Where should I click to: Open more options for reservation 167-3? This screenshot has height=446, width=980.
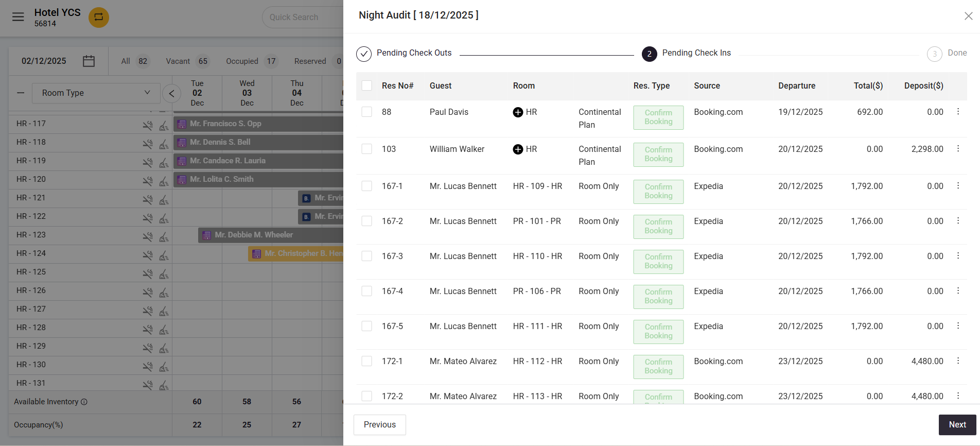click(958, 255)
